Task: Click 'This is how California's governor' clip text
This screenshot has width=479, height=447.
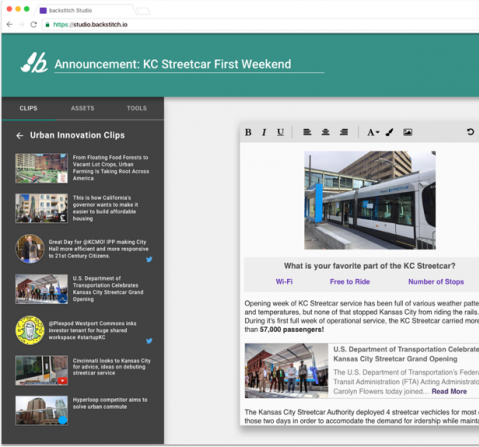Action: (x=105, y=208)
